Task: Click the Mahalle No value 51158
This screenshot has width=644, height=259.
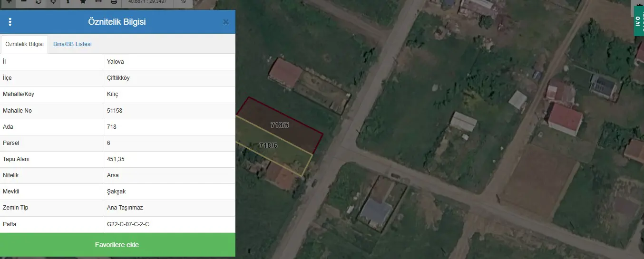Action: [x=169, y=111]
